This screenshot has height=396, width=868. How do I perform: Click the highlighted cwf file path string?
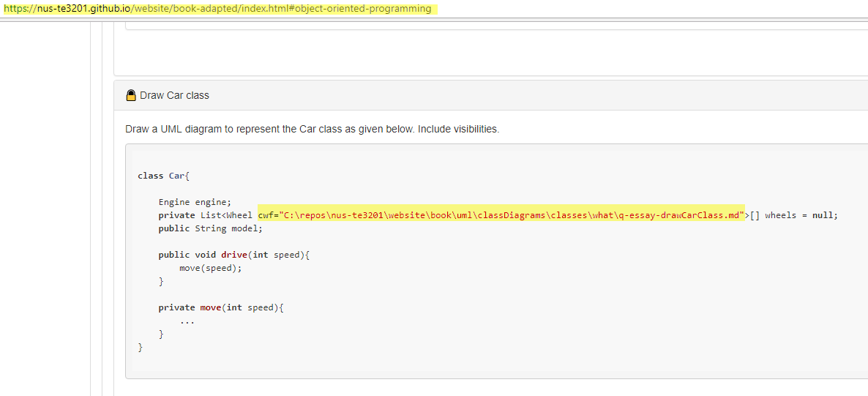coord(501,215)
